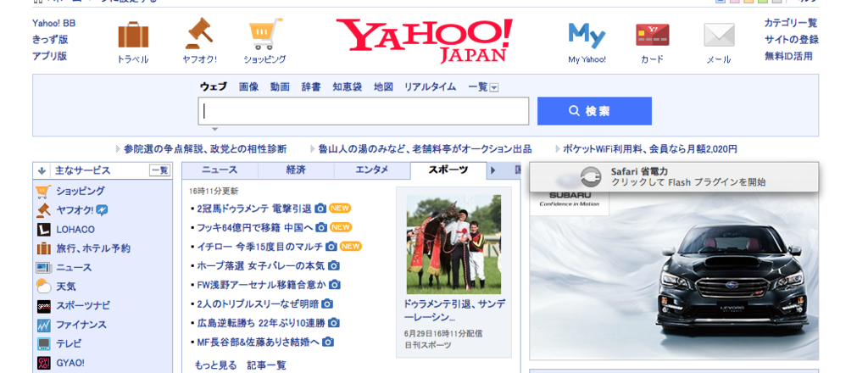Show more news tabs with right arrow
The height and width of the screenshot is (373, 868).
(492, 170)
